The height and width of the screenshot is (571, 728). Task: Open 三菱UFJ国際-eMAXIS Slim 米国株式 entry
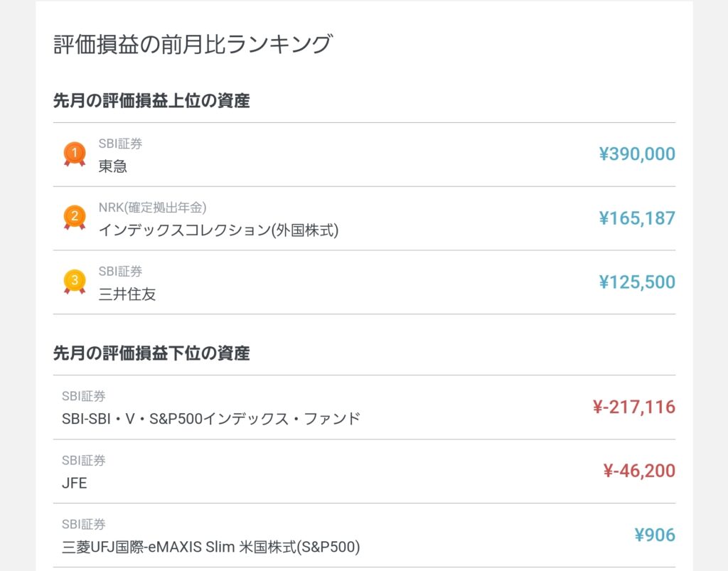[211, 547]
